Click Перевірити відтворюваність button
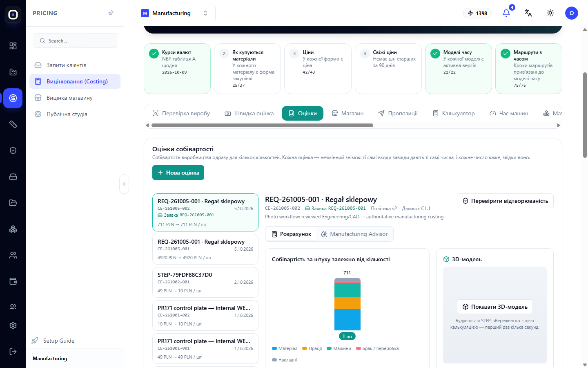This screenshot has height=368, width=588. click(x=505, y=201)
